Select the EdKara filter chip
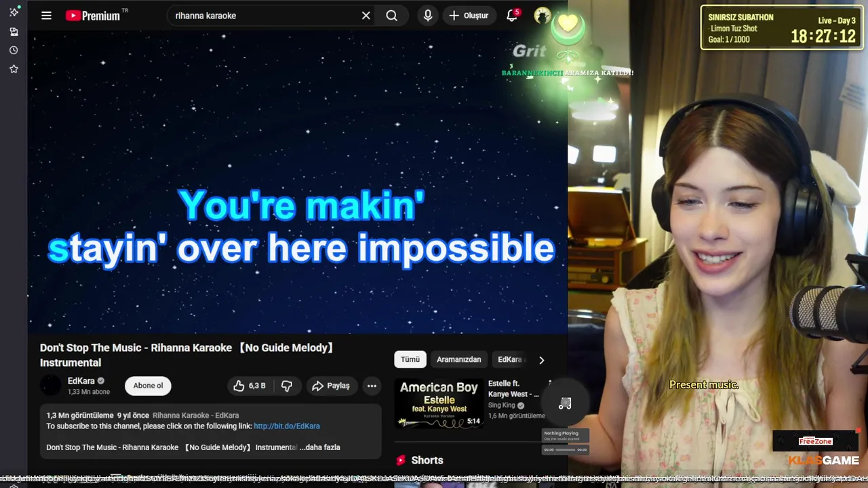The image size is (868, 488). click(x=510, y=359)
